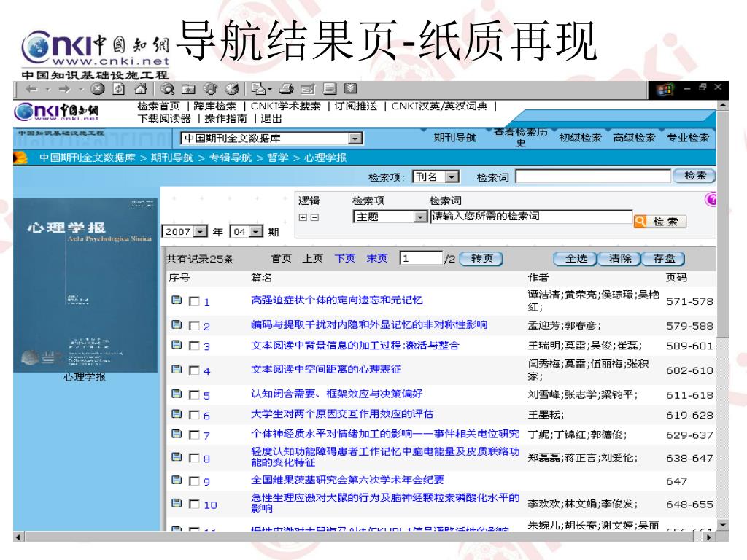Screen dimensions: 747x560
Task: Open the 中国期刊全文数据库 database dropdown
Action: pos(355,139)
